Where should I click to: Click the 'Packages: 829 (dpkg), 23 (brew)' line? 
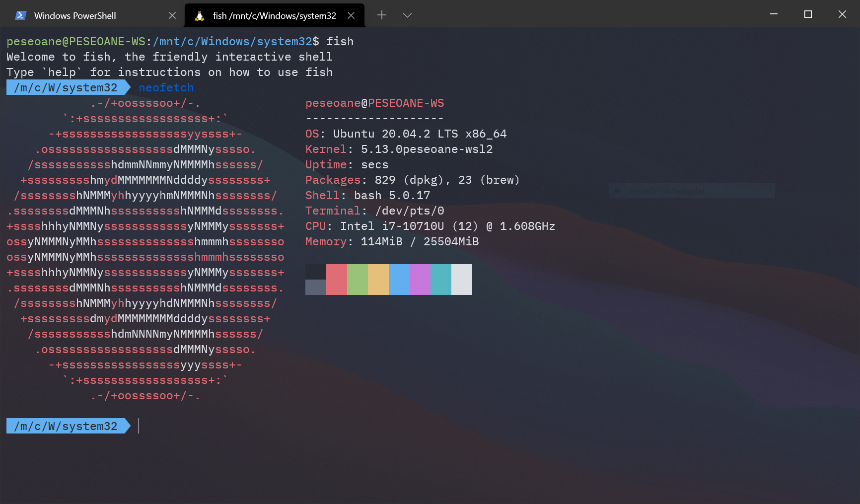[x=413, y=180]
